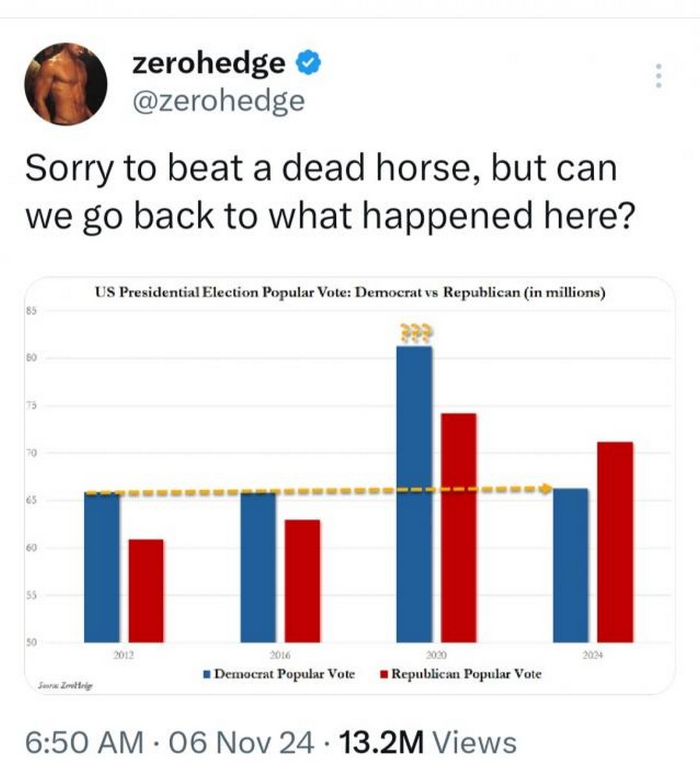
Task: Click the 2024 red Republican bar
Action: coord(615,542)
